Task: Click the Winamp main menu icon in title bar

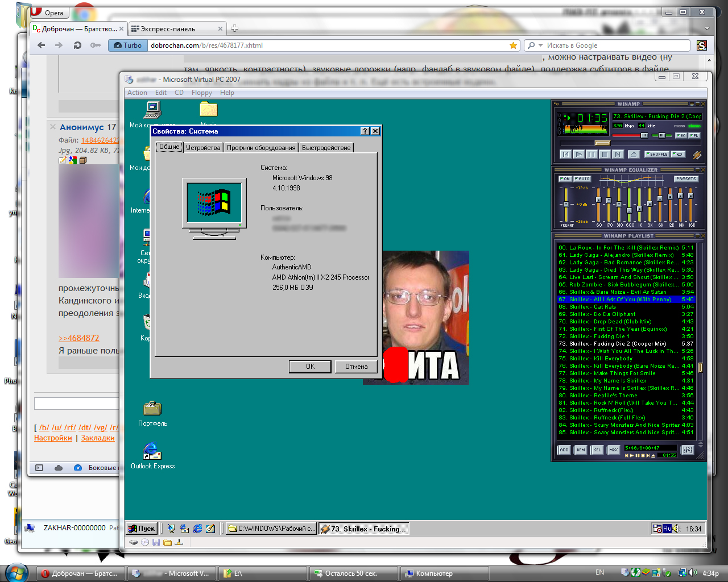Action: (x=557, y=104)
